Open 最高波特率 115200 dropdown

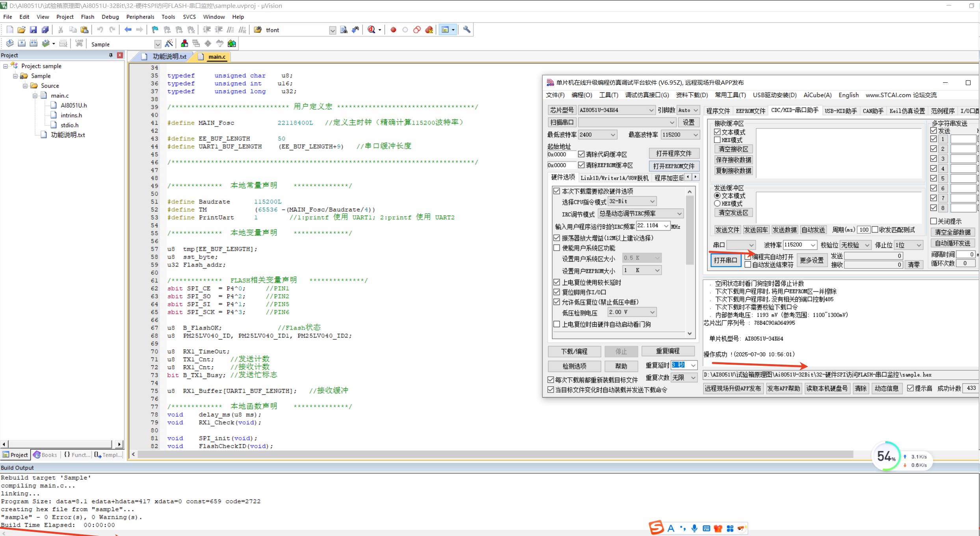pyautogui.click(x=680, y=135)
